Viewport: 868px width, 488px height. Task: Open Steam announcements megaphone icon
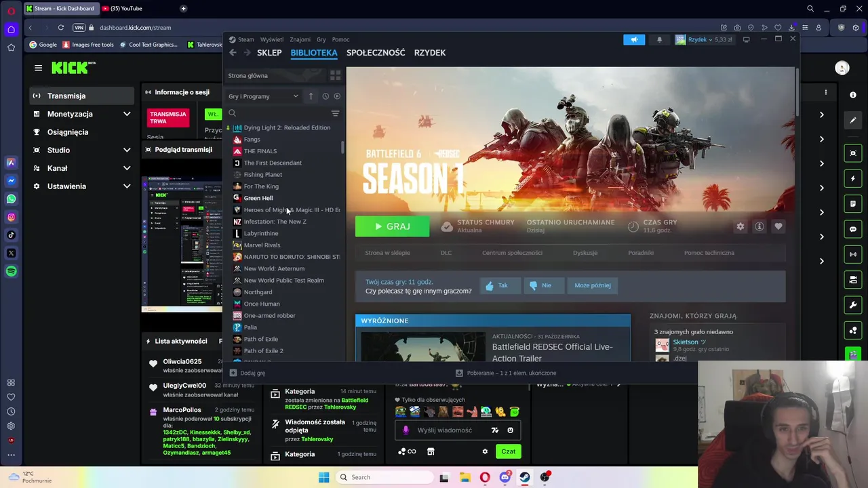[x=634, y=39]
